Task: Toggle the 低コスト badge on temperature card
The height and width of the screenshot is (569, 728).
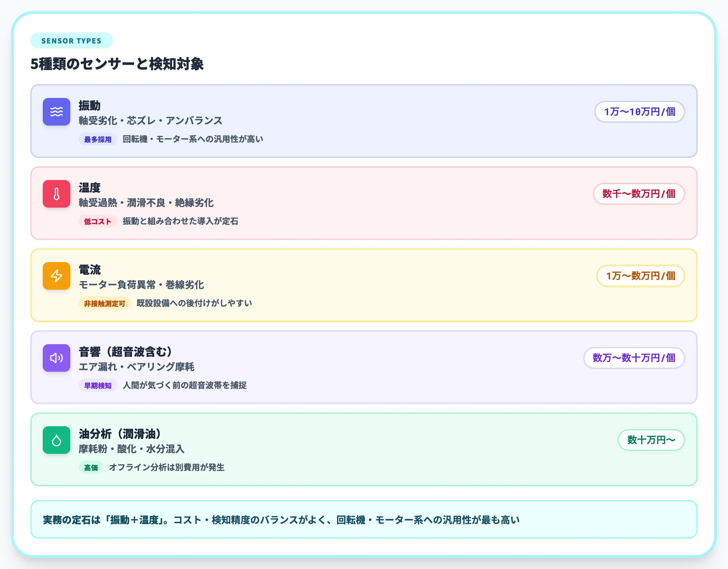Action: pyautogui.click(x=98, y=221)
